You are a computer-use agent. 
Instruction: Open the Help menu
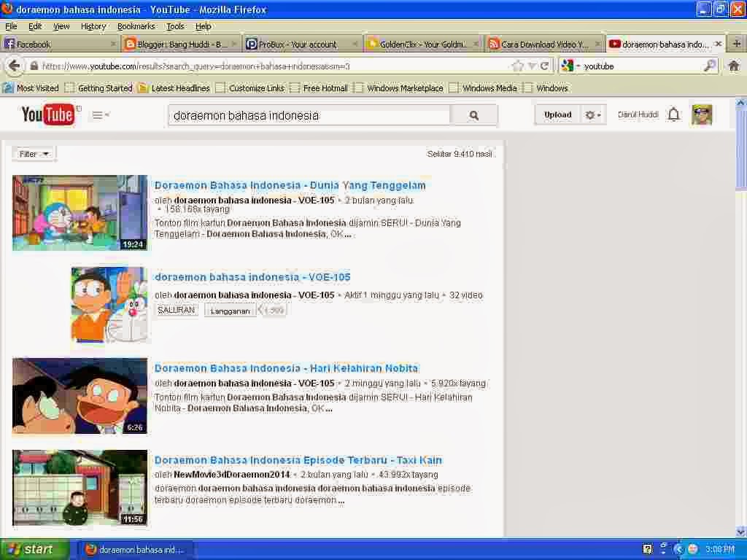(204, 26)
